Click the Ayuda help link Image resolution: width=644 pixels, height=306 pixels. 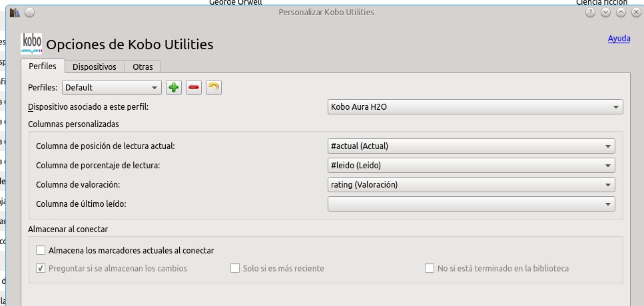(619, 39)
